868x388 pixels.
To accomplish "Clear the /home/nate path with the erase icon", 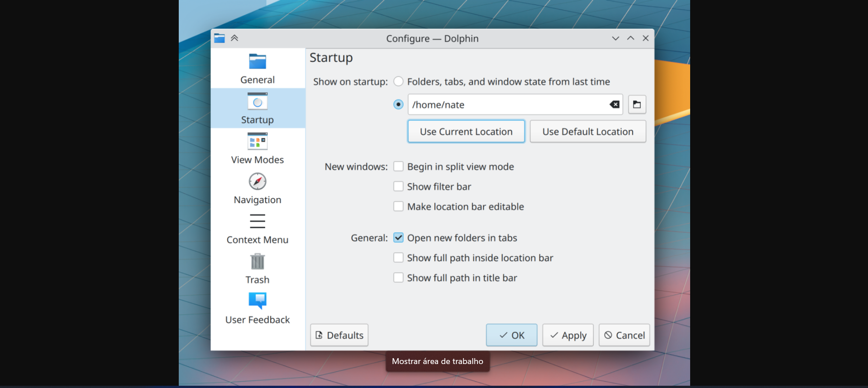I will click(614, 104).
